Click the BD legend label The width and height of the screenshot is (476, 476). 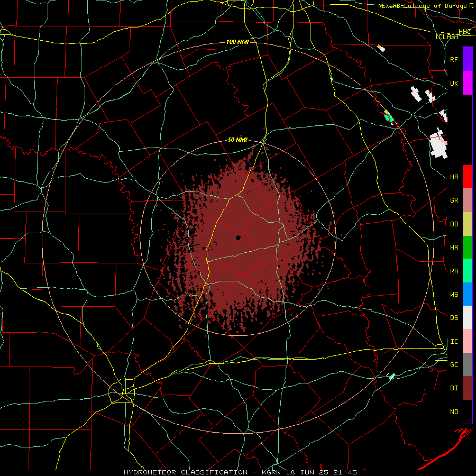454,224
